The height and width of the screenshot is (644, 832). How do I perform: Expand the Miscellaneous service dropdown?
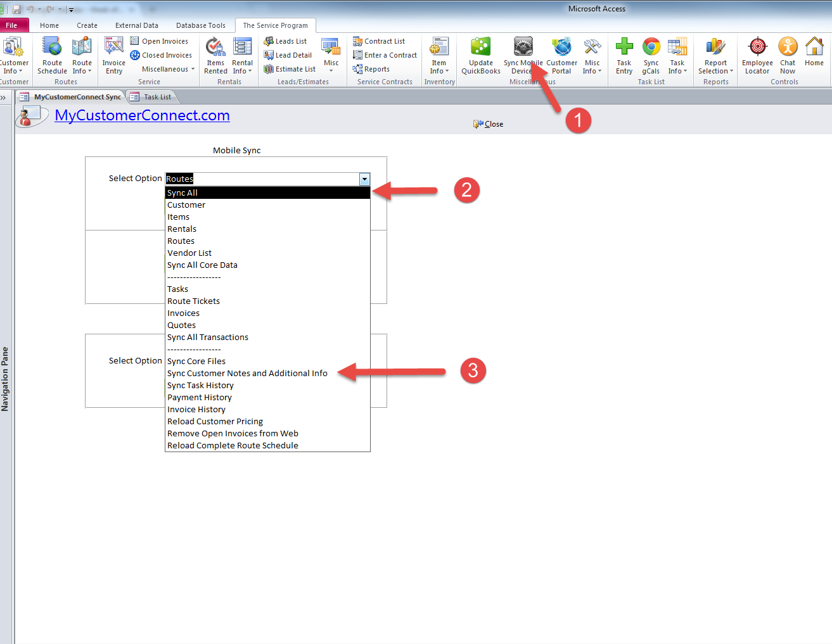tap(168, 69)
